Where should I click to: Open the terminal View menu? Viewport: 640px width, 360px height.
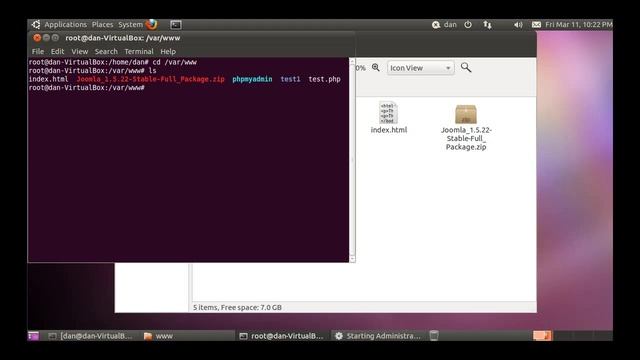pyautogui.click(x=80, y=51)
